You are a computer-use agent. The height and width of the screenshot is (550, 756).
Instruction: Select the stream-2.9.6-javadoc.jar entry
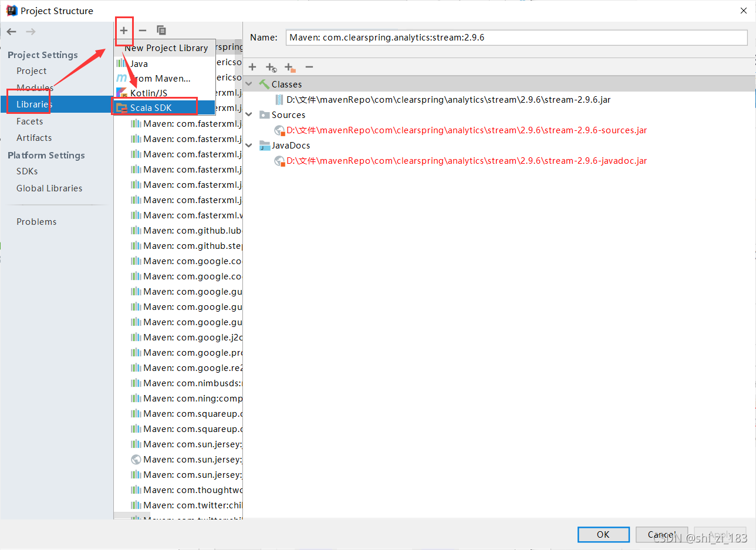467,160
